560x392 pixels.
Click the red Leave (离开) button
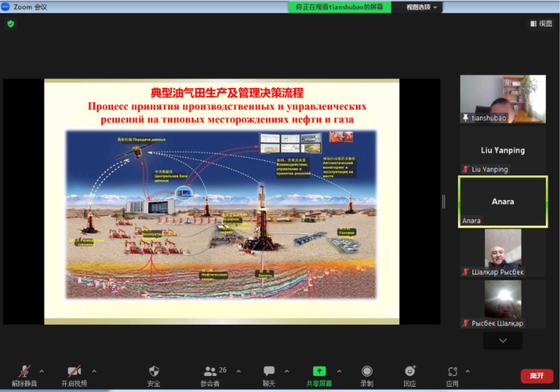pyautogui.click(x=536, y=376)
